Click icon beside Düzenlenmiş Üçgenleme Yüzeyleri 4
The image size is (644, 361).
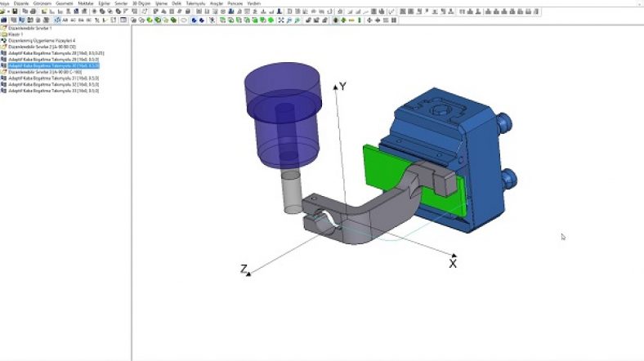click(4, 41)
